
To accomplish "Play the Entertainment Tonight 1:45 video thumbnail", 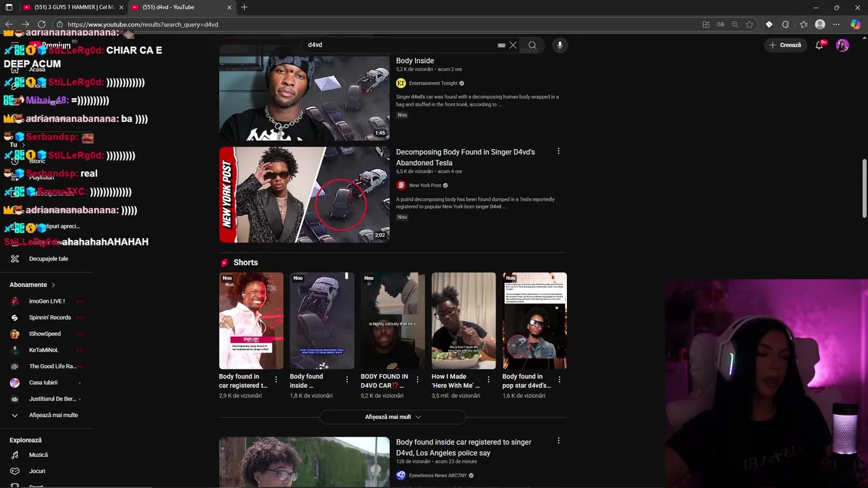I will 304,93.
